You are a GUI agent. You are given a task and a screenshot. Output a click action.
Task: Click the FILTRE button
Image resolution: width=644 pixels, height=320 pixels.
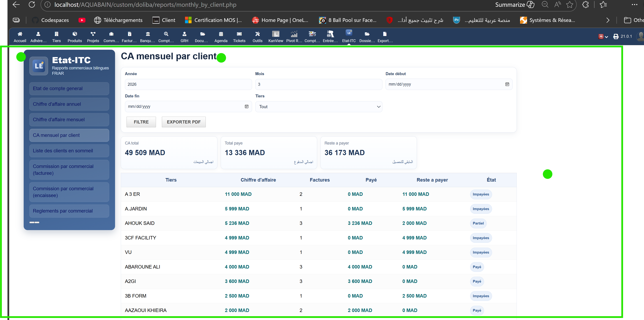tap(141, 122)
